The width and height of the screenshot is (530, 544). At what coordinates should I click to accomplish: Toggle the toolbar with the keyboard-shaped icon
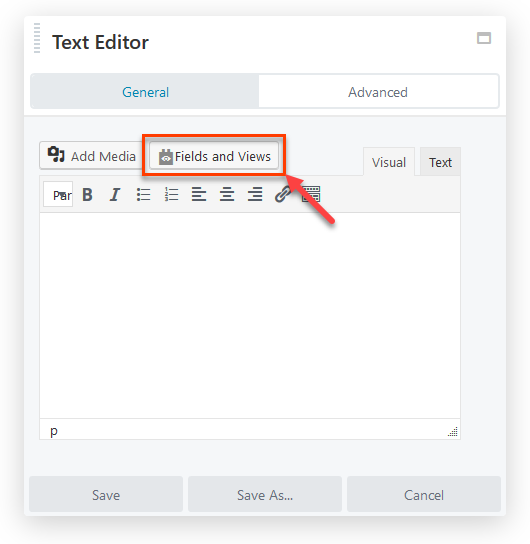tap(311, 194)
